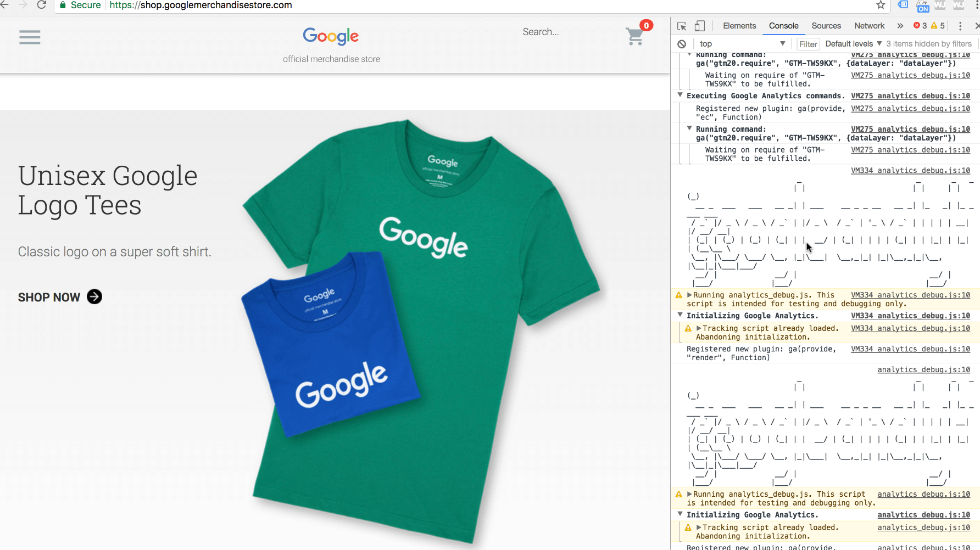The height and width of the screenshot is (550, 980).
Task: Open analytics_debug.js:10 link above the second ASCII art
Action: tap(923, 370)
